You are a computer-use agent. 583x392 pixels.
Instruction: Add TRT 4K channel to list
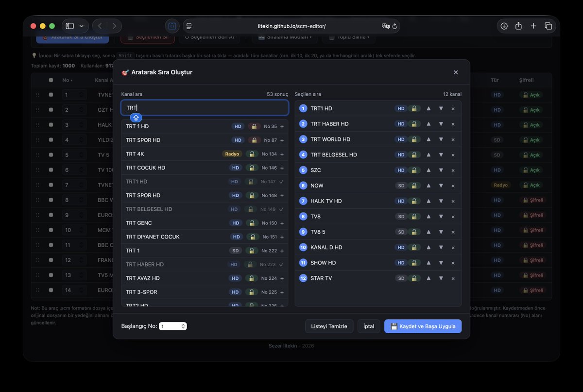pos(282,154)
